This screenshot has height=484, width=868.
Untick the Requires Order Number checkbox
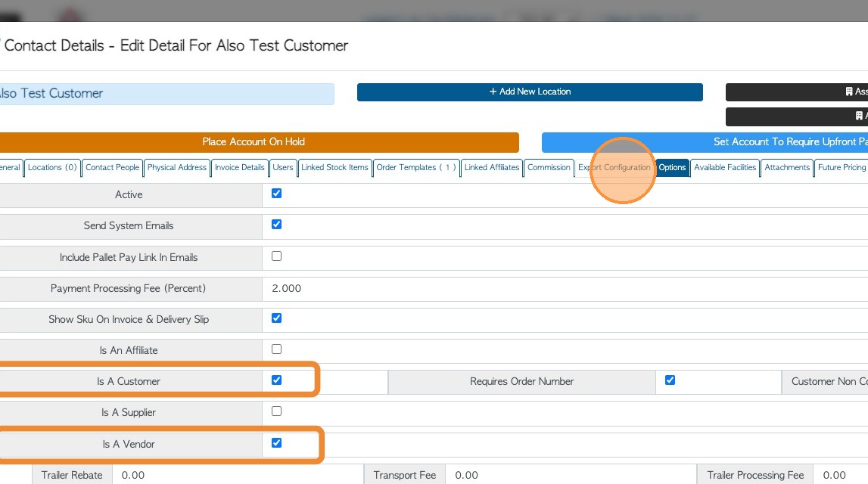point(670,380)
